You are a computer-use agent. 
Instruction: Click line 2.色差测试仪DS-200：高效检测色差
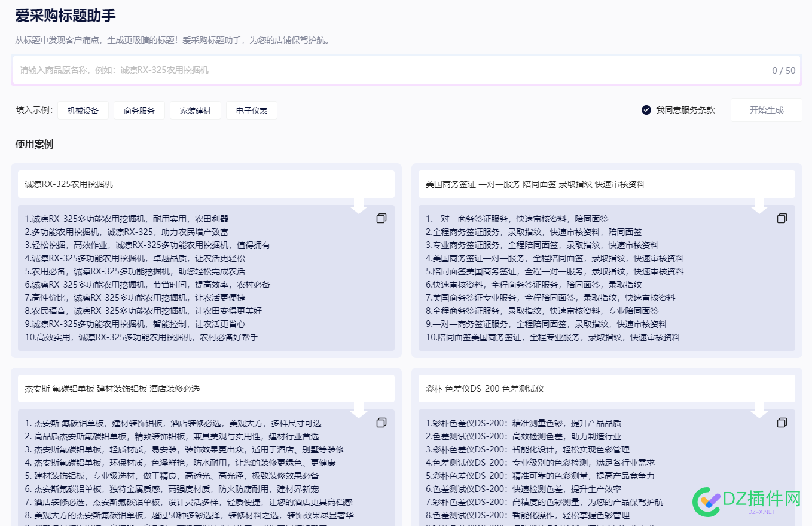click(x=523, y=436)
